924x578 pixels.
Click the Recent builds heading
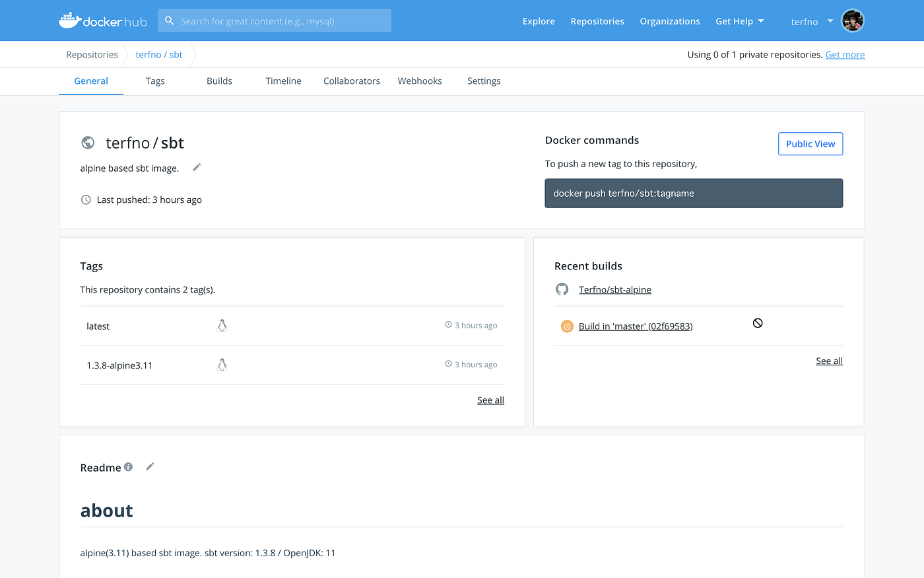point(588,266)
